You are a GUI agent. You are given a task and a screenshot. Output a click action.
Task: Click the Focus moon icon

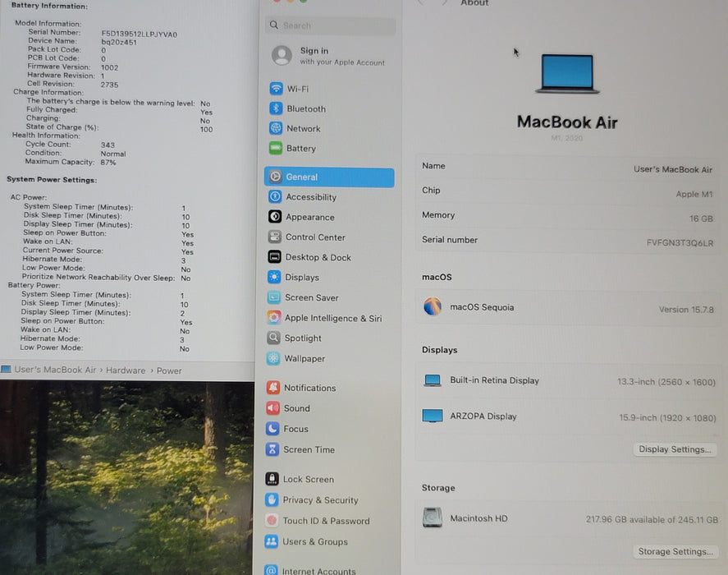(x=272, y=428)
